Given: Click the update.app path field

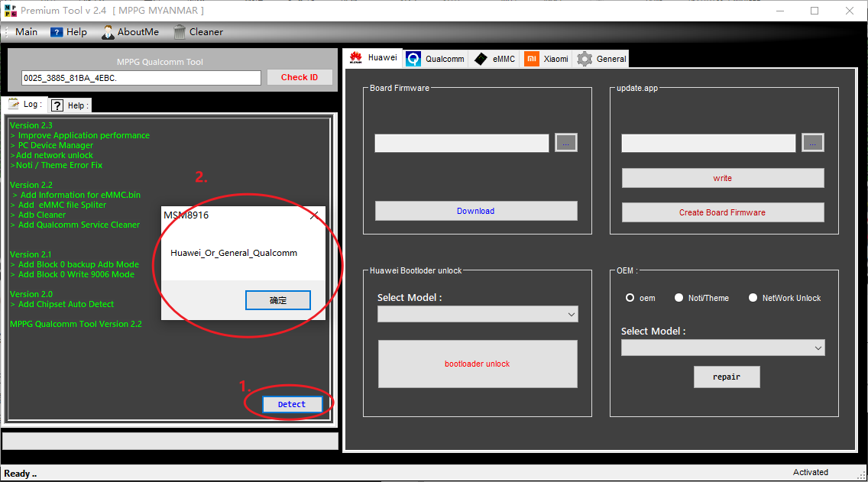Looking at the screenshot, I should [x=708, y=144].
